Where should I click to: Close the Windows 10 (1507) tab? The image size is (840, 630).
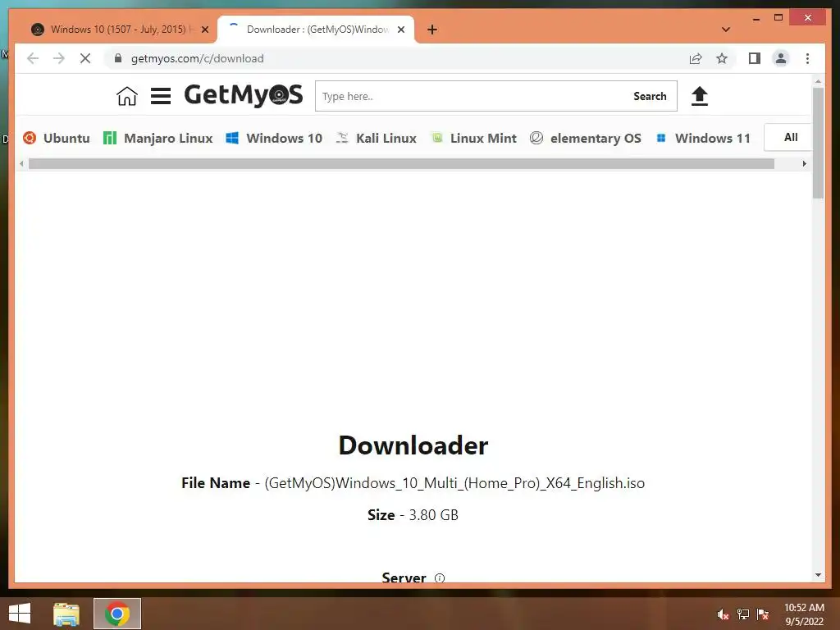(x=204, y=30)
